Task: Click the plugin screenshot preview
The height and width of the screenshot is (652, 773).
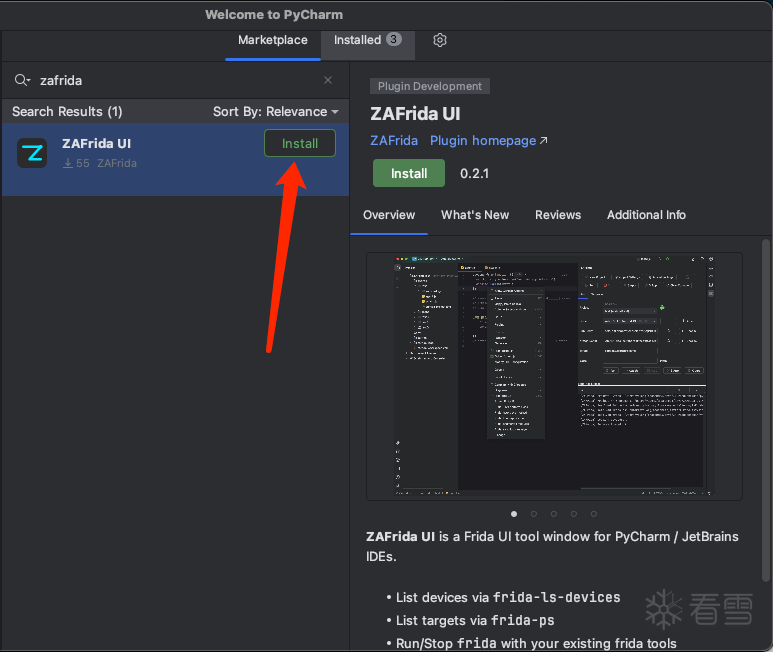Action: [554, 376]
